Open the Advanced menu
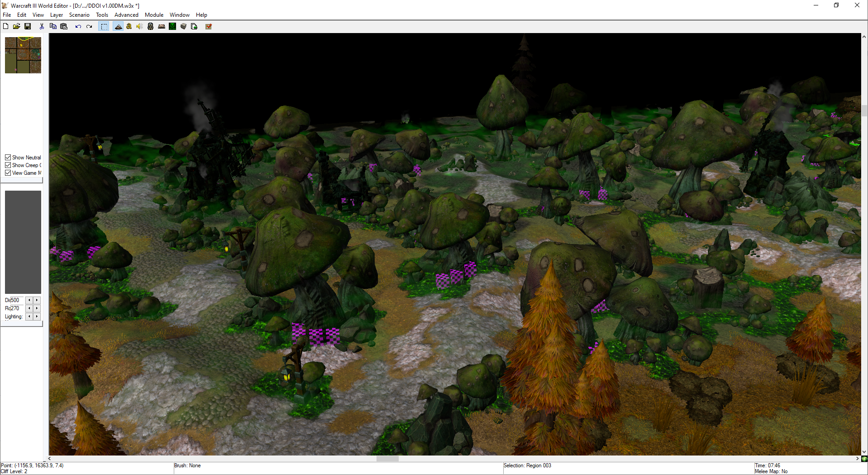 click(x=126, y=15)
